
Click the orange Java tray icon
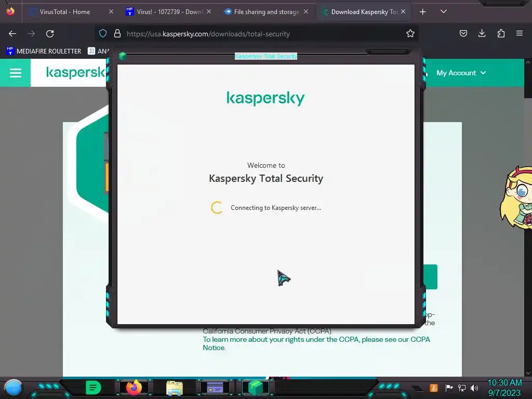click(x=434, y=388)
